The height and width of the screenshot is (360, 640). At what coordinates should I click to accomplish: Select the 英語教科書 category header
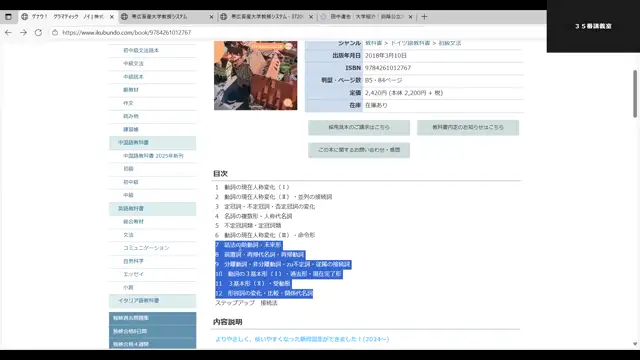[152, 209]
